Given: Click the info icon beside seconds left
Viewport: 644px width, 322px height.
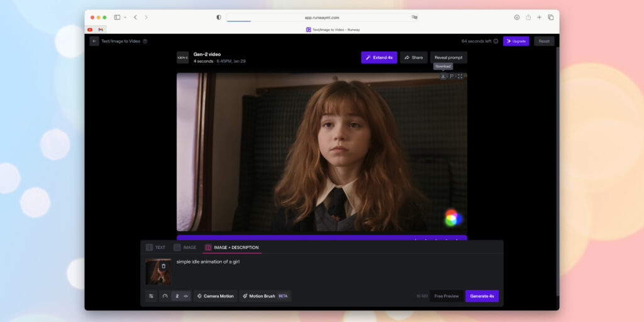Looking at the screenshot, I should pos(496,41).
